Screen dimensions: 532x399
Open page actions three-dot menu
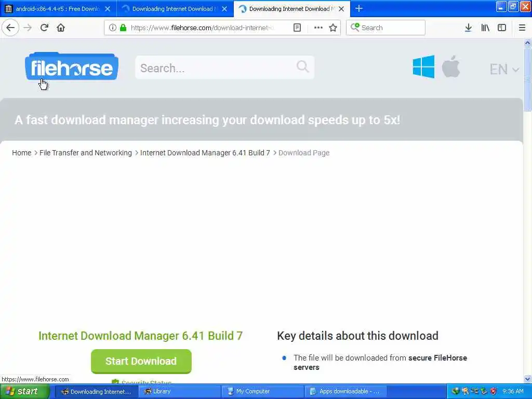click(318, 28)
